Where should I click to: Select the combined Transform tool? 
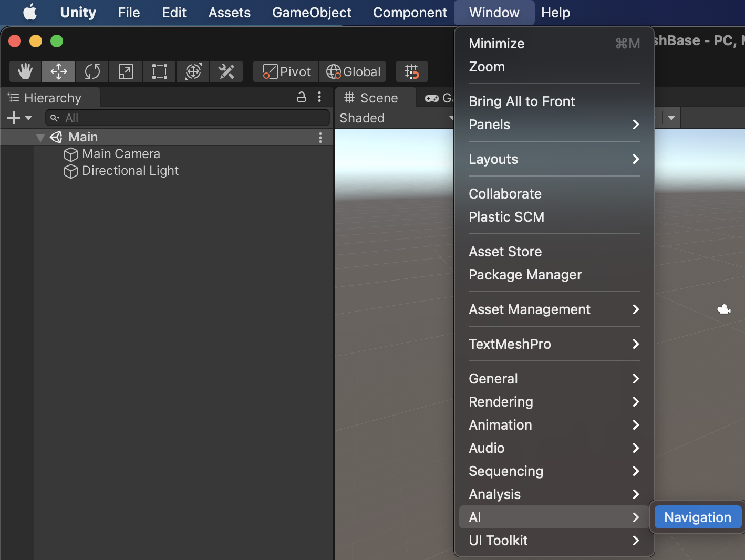coord(193,71)
